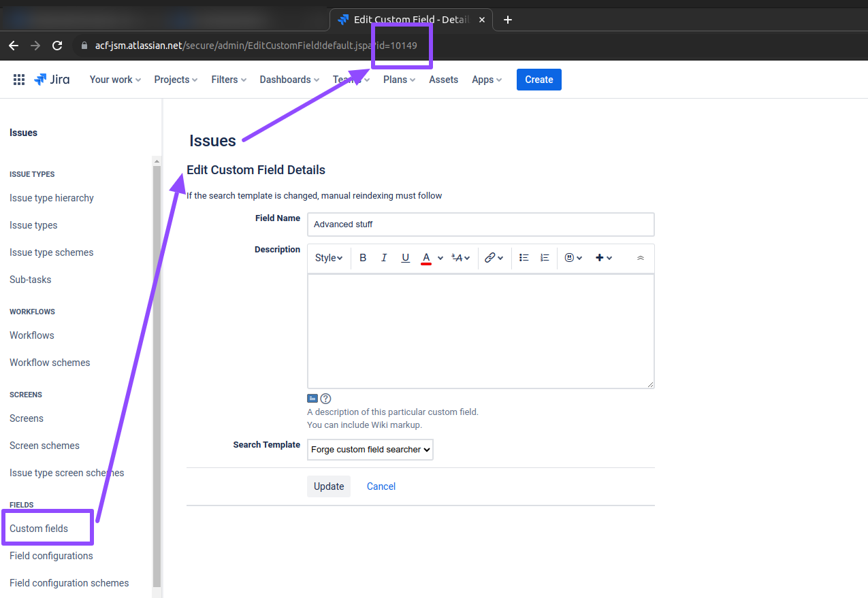
Task: Insert a numbered list
Action: (x=544, y=257)
